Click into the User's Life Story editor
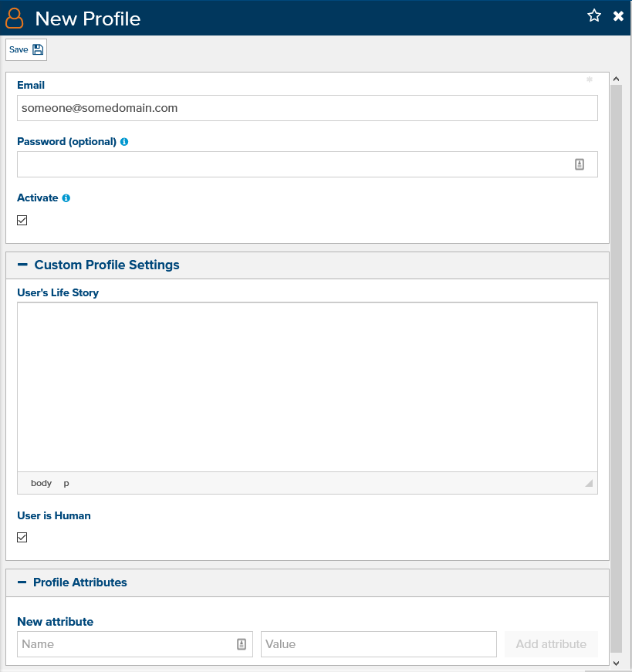 (x=307, y=387)
